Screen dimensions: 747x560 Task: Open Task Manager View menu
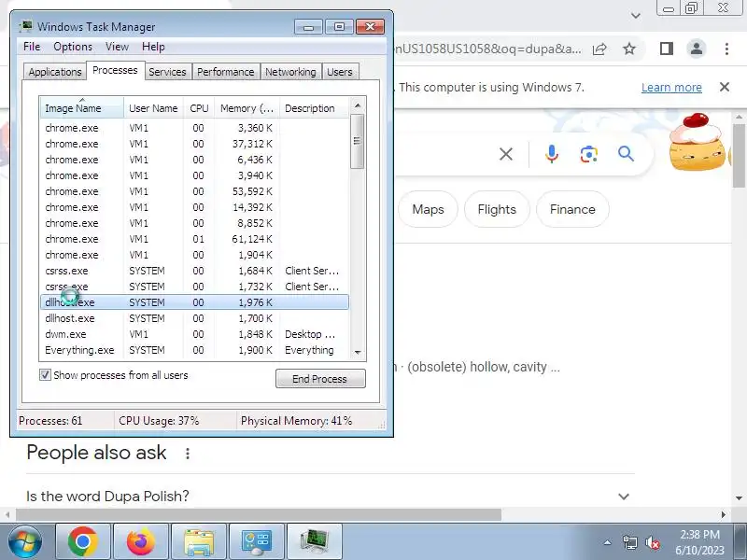(x=118, y=47)
